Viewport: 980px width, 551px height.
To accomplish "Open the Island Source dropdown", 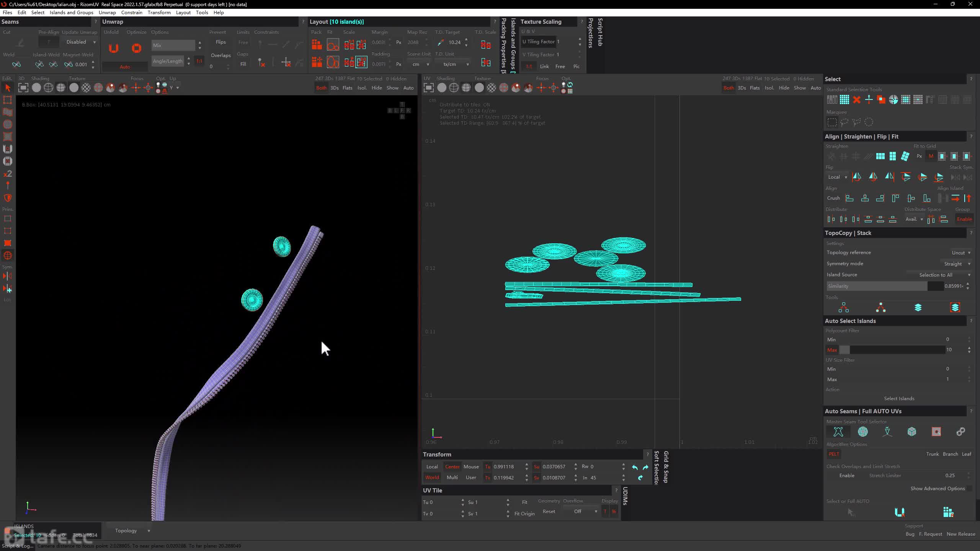I will pyautogui.click(x=939, y=275).
